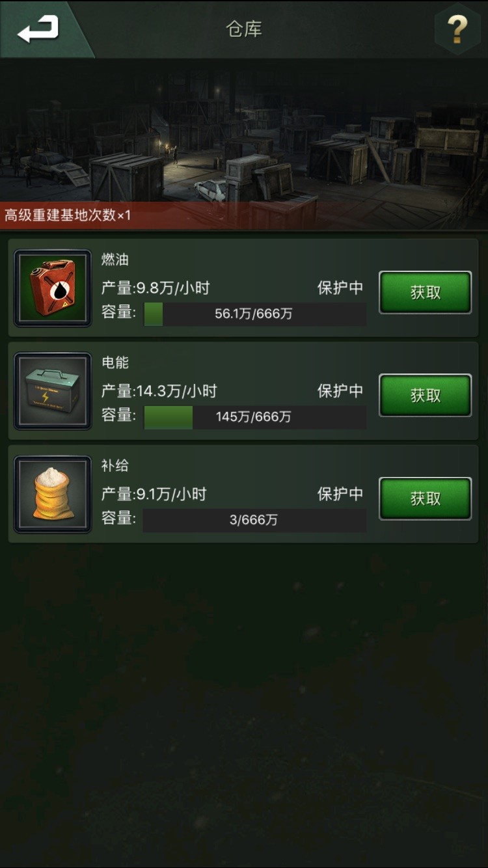Tap 保护中 status on 补给 row
Viewport: 488px width, 868px height.
pos(340,495)
